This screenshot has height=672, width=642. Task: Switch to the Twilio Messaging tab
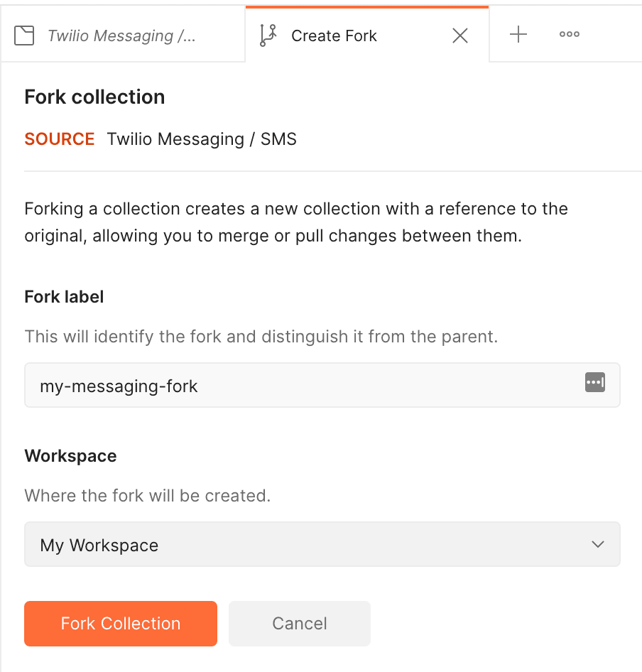[x=121, y=34]
